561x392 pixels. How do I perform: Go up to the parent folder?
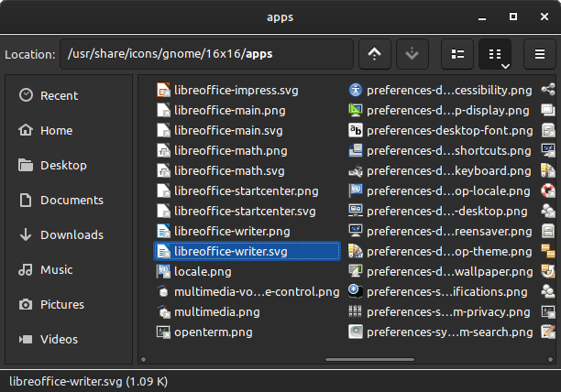point(375,54)
